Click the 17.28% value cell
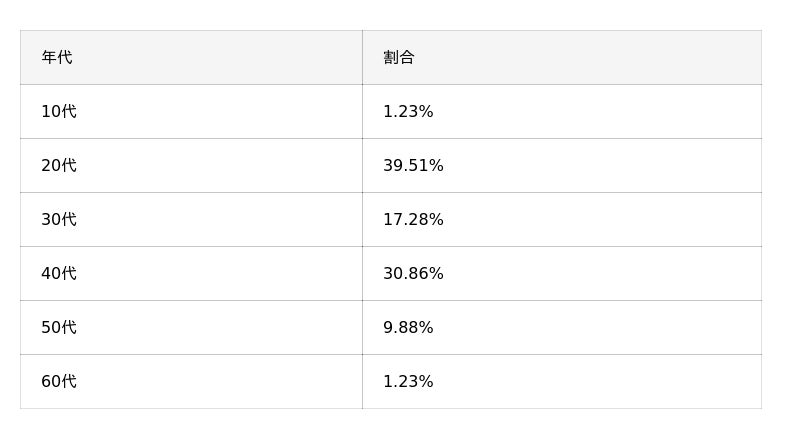The width and height of the screenshot is (800, 439). (x=413, y=220)
